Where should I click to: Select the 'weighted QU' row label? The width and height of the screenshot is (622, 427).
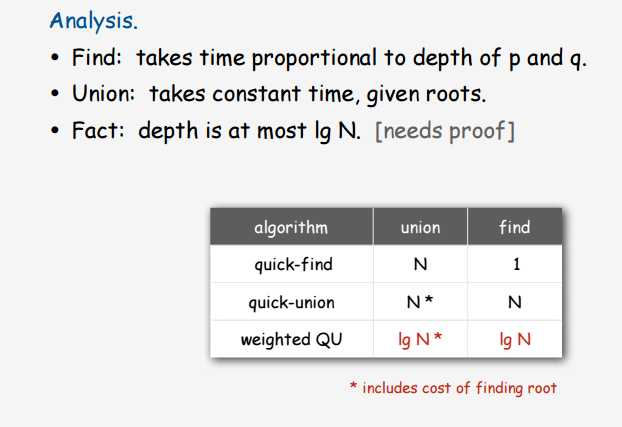pyautogui.click(x=291, y=340)
